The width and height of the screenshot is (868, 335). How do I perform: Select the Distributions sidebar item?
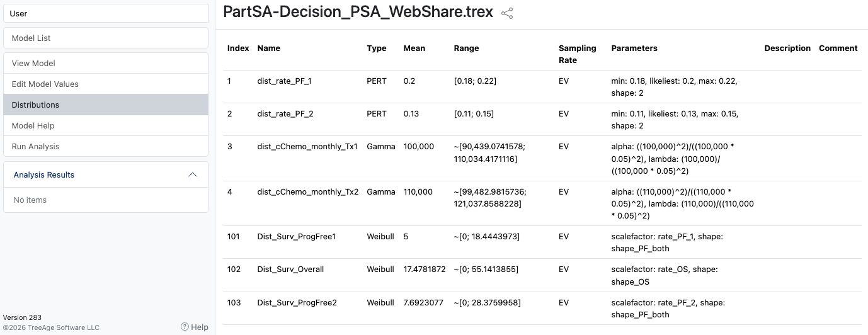106,105
